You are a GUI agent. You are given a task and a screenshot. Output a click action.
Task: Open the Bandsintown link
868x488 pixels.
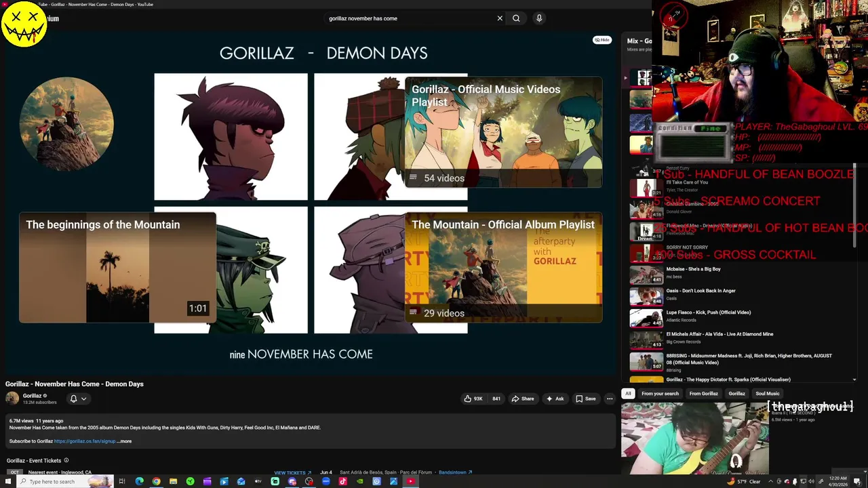coord(455,472)
